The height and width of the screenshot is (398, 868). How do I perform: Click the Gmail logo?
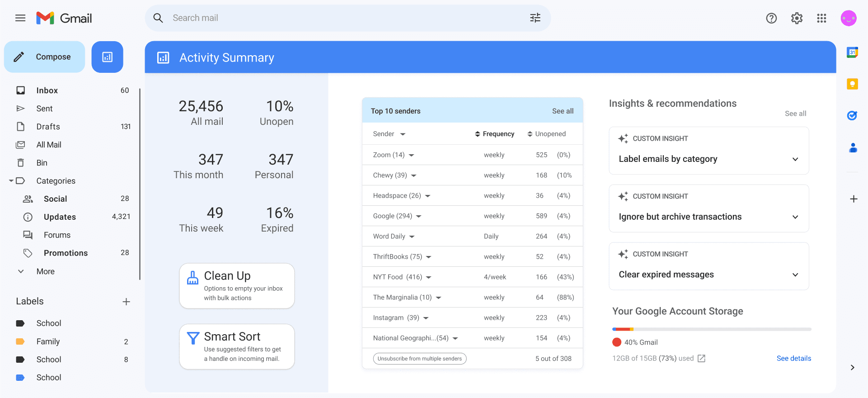(x=64, y=18)
